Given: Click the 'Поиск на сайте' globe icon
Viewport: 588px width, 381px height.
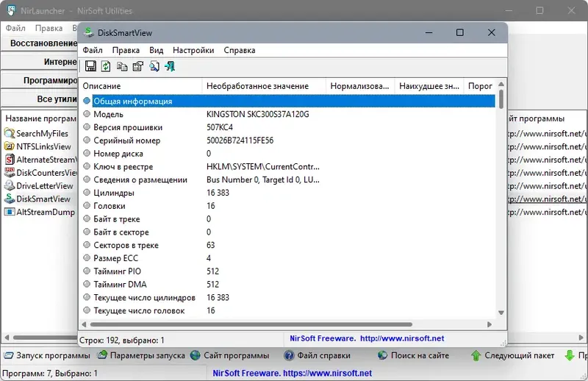Looking at the screenshot, I should coord(382,355).
